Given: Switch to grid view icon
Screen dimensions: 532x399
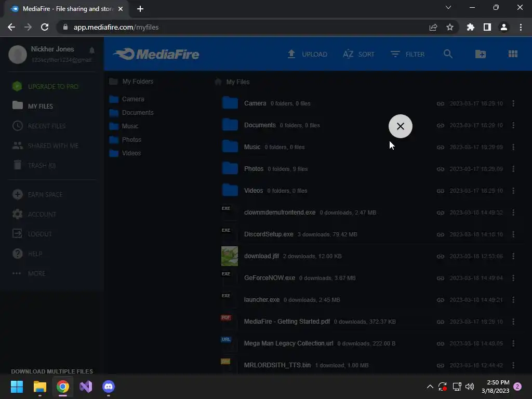Looking at the screenshot, I should pos(513,54).
